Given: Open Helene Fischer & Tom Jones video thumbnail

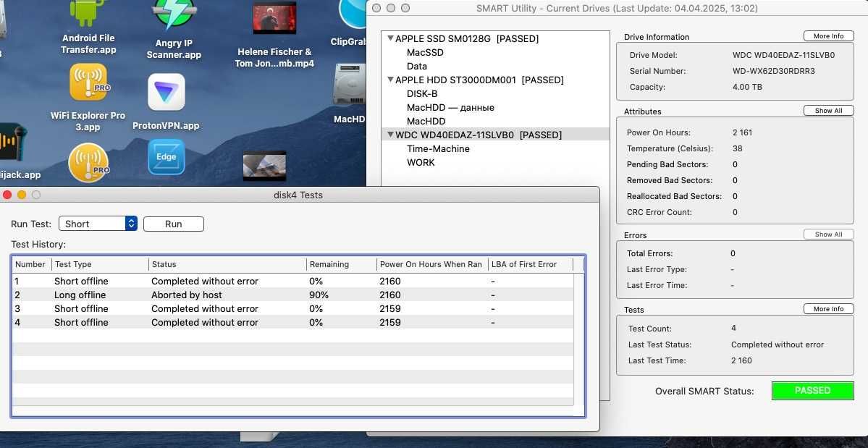Looking at the screenshot, I should click(274, 19).
